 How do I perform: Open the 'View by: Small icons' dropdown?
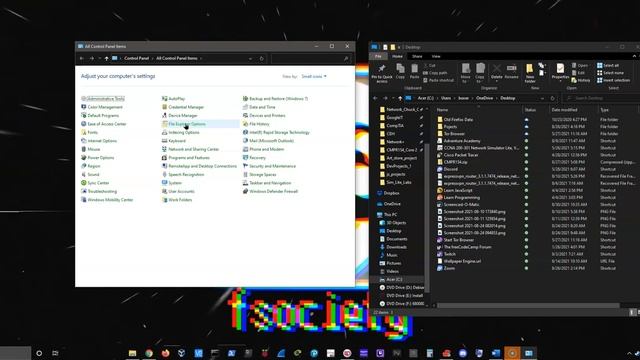pyautogui.click(x=314, y=76)
